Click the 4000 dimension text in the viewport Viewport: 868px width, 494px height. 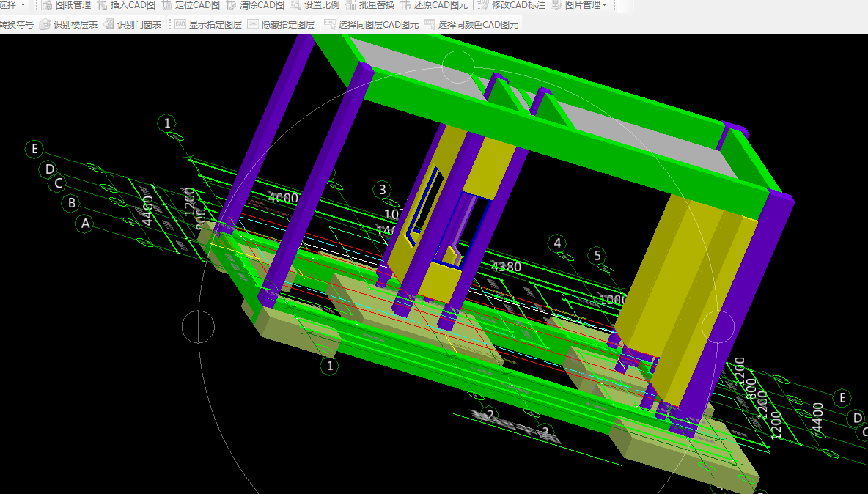pyautogui.click(x=283, y=197)
